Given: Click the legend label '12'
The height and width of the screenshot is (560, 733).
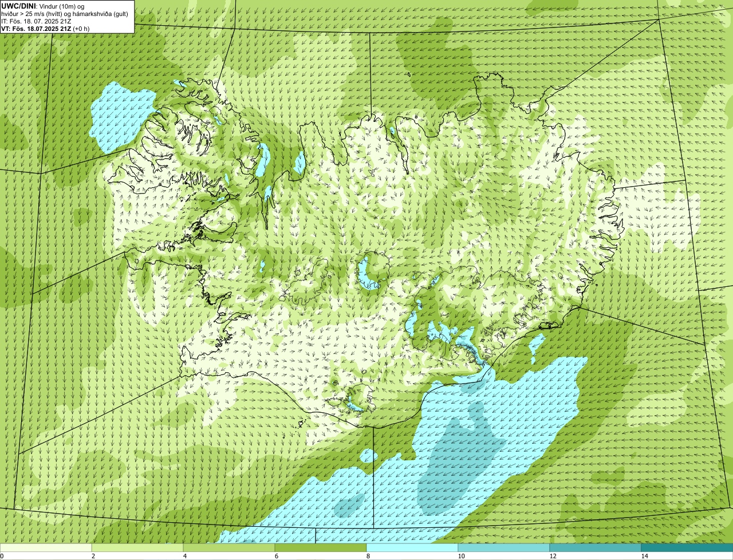Looking at the screenshot, I should coord(552,556).
